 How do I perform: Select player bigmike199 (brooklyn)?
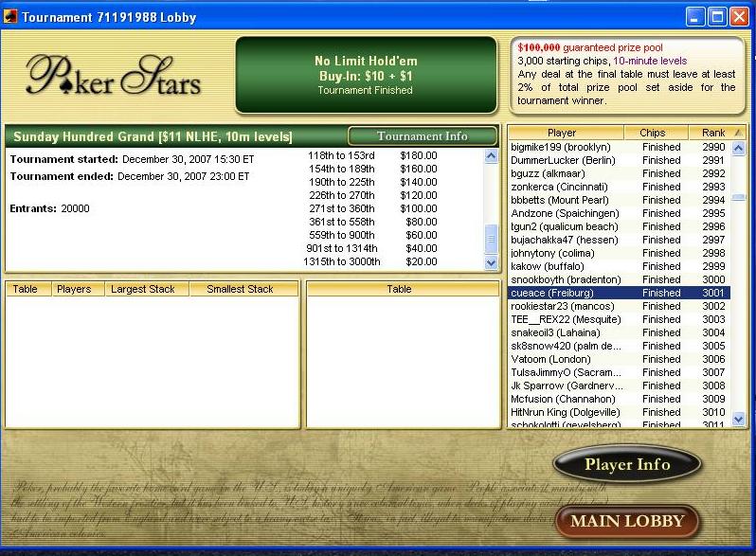coord(620,147)
